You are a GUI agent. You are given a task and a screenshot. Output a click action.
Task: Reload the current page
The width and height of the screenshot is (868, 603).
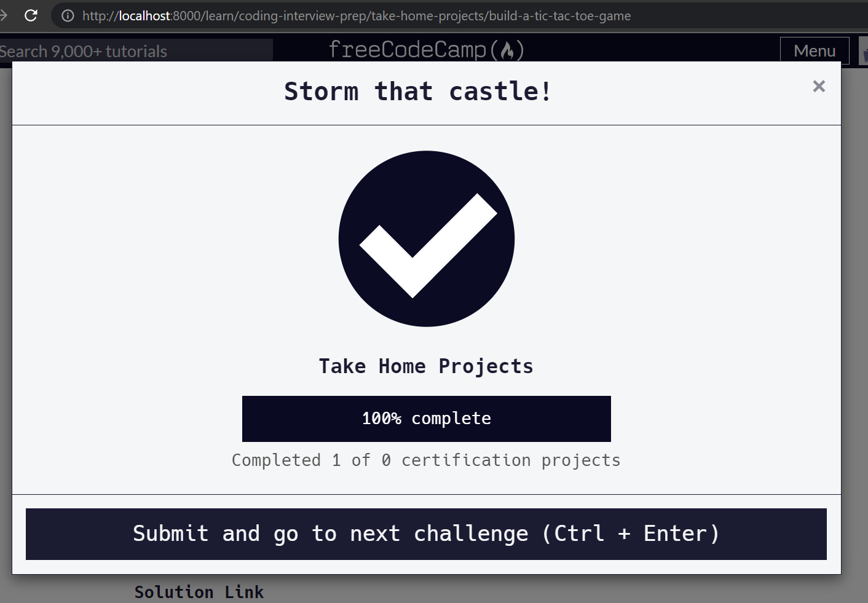tap(31, 16)
